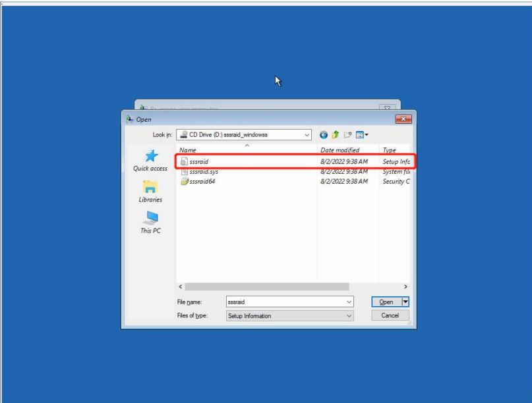
Task: Click the sssraid file icon
Action: 184,162
